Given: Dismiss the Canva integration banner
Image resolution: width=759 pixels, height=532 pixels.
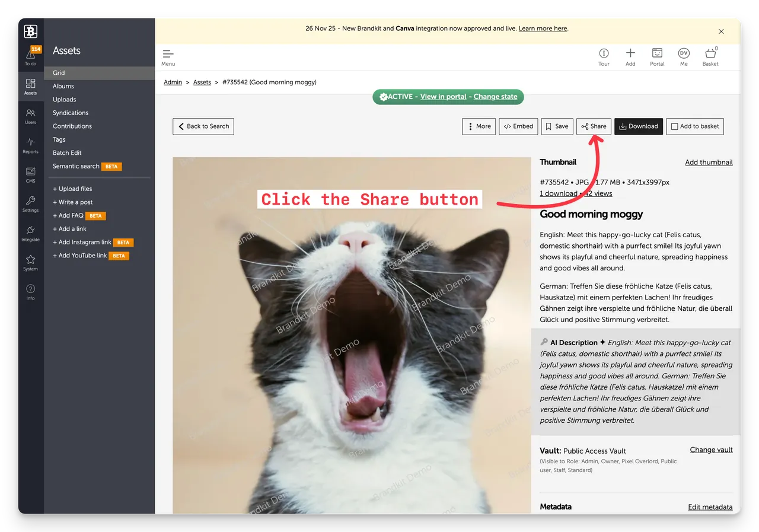Looking at the screenshot, I should [721, 31].
